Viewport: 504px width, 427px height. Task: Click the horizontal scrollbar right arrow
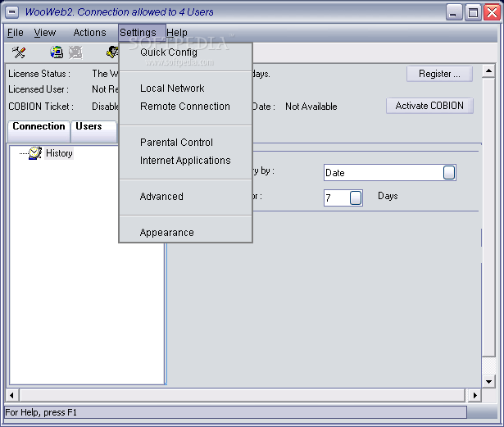point(474,395)
